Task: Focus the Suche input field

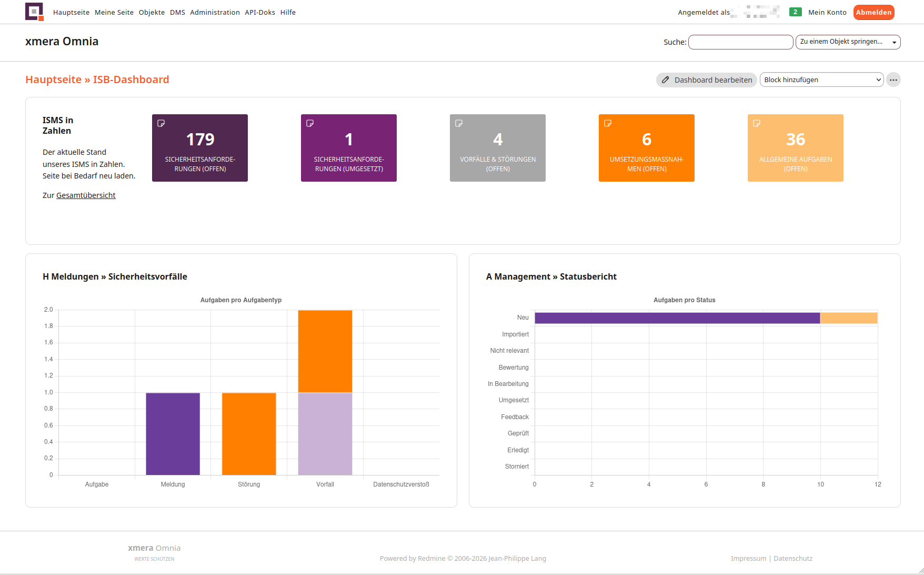Action: pos(740,42)
